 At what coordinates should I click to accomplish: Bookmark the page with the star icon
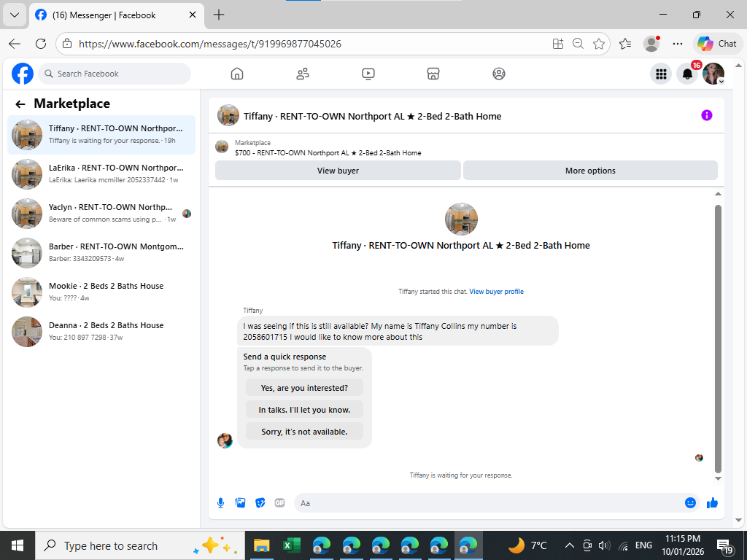(599, 44)
